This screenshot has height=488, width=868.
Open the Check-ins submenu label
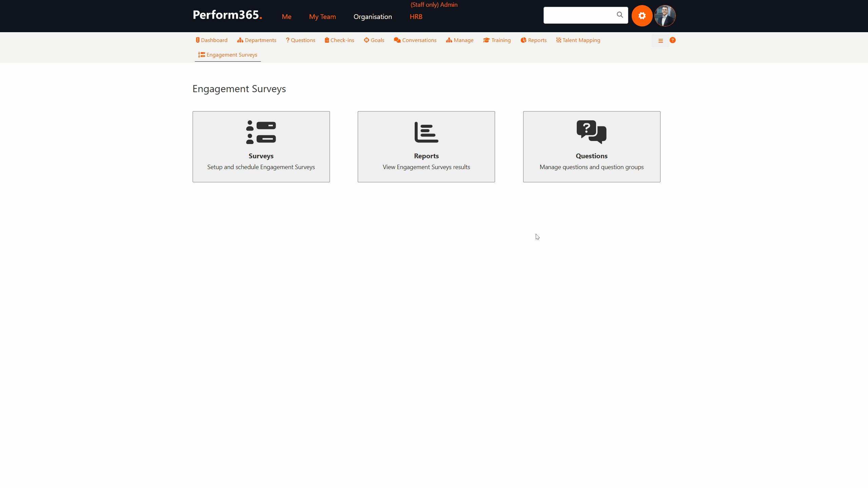click(342, 40)
